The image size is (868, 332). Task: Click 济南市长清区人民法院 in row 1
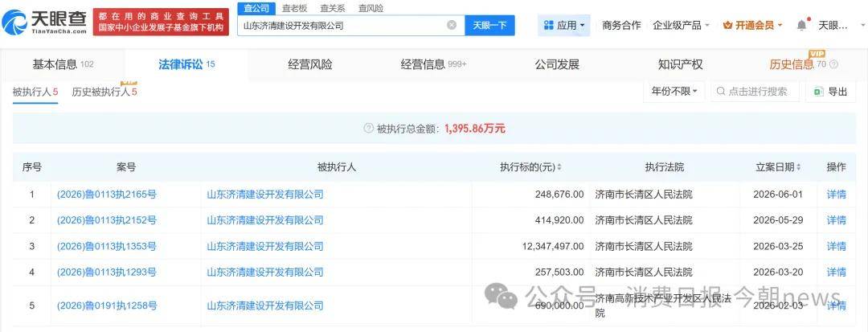click(644, 195)
